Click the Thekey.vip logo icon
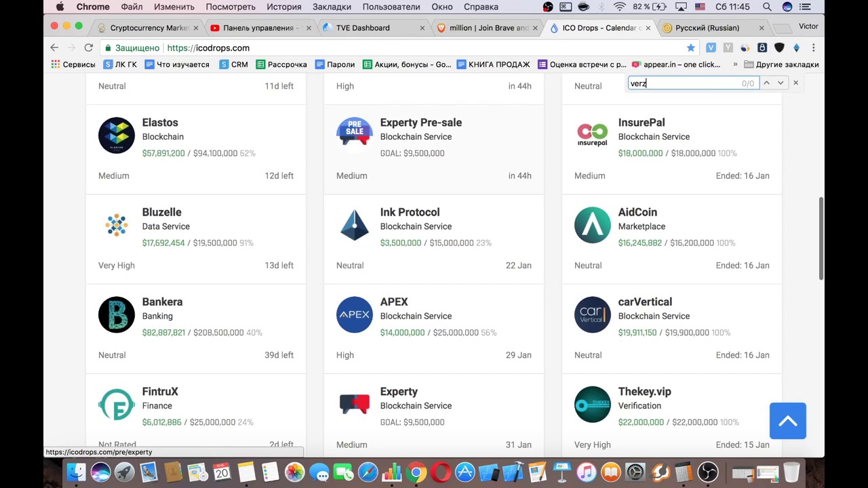868x488 pixels. (x=593, y=405)
